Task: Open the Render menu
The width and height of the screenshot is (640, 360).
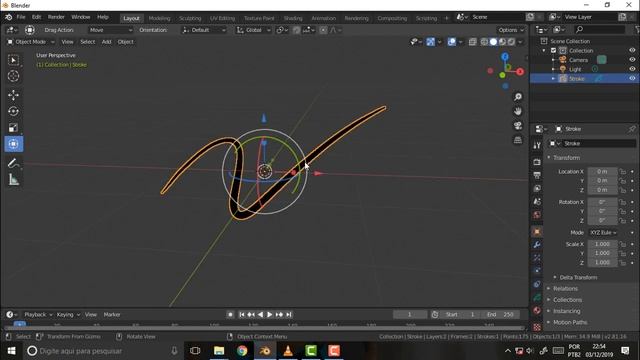Action: [x=56, y=17]
